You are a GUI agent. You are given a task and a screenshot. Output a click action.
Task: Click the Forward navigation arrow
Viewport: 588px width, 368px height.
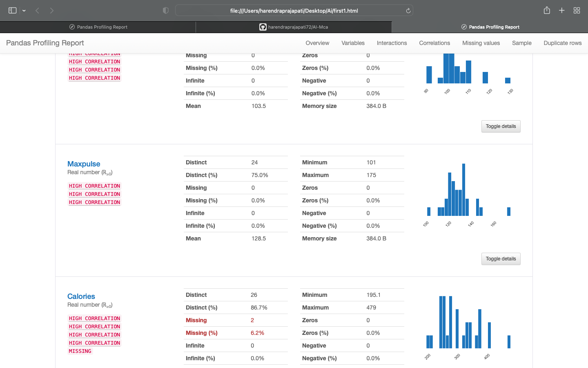pyautogui.click(x=52, y=10)
